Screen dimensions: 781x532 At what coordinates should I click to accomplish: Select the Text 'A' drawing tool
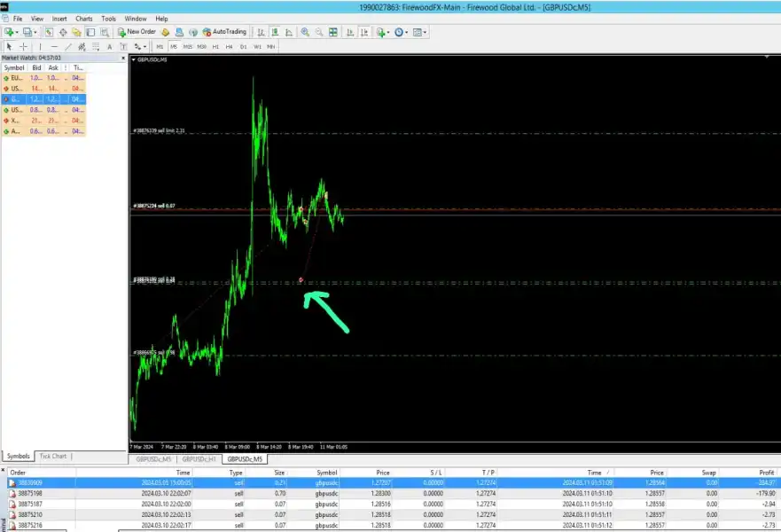[x=110, y=46]
